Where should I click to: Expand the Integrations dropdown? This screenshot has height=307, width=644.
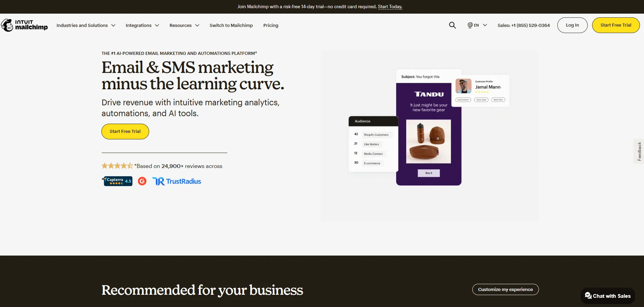pyautogui.click(x=142, y=25)
